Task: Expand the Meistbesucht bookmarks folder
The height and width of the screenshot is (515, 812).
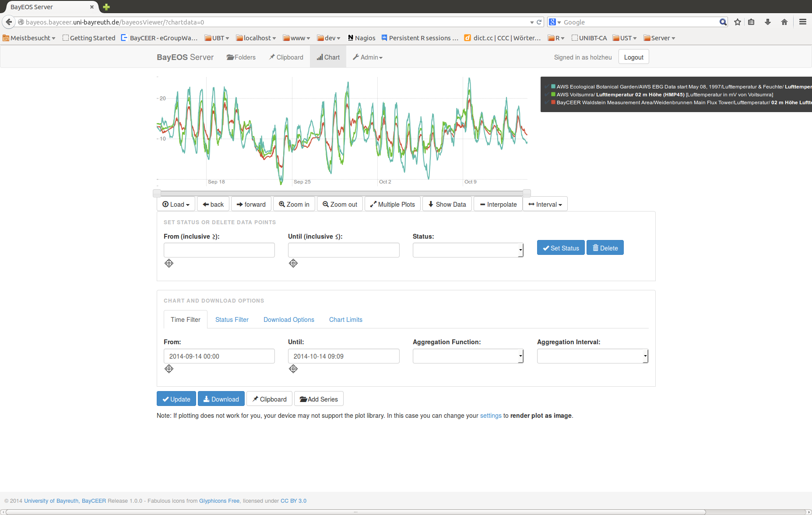Action: (x=29, y=38)
